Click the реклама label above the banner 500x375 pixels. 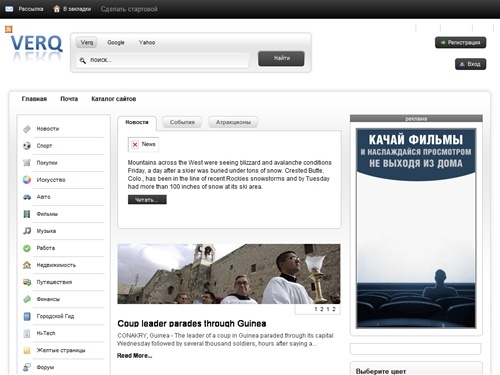pyautogui.click(x=416, y=119)
